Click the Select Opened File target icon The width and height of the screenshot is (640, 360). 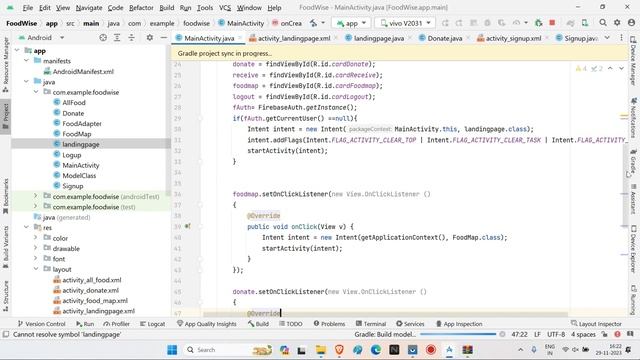click(x=103, y=38)
